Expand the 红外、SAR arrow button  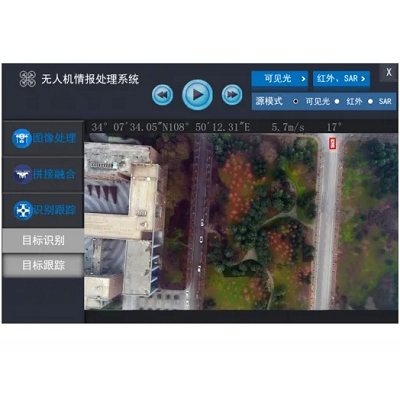[341, 79]
